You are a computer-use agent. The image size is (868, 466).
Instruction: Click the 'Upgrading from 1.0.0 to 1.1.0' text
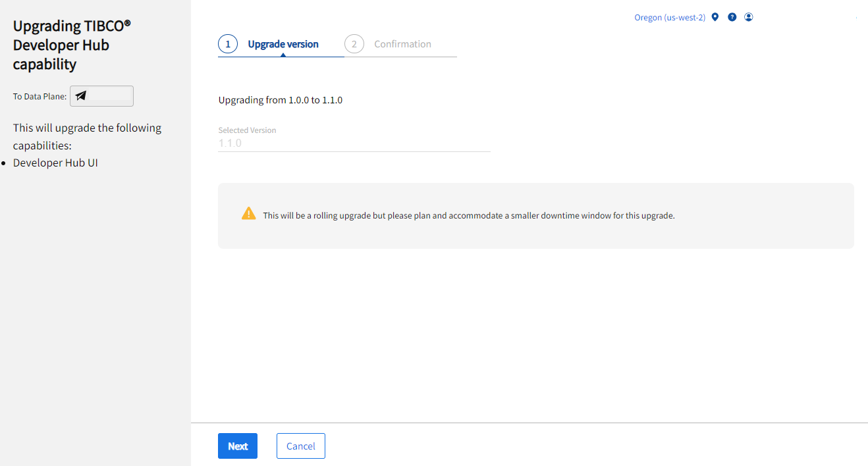pyautogui.click(x=281, y=100)
